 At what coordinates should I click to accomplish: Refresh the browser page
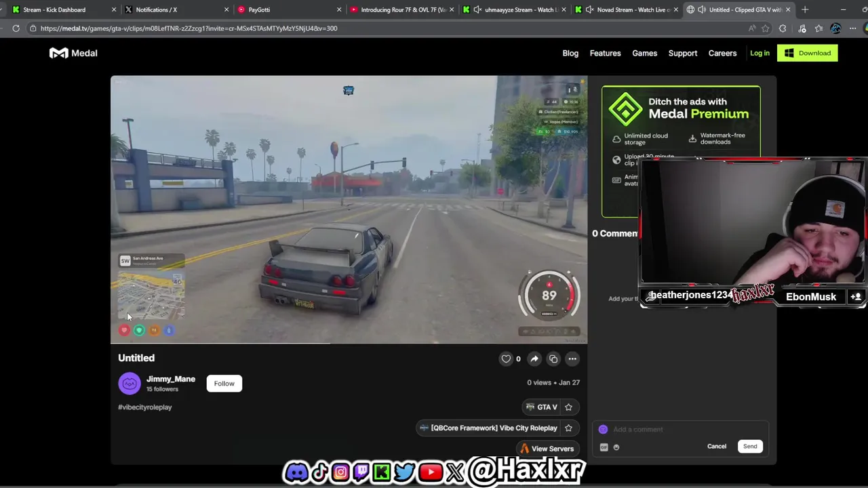16,28
